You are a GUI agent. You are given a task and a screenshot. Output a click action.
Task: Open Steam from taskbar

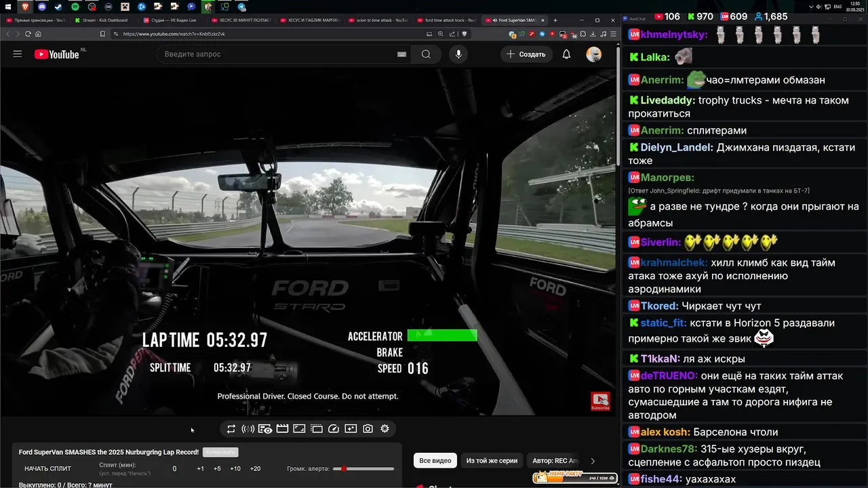point(58,7)
